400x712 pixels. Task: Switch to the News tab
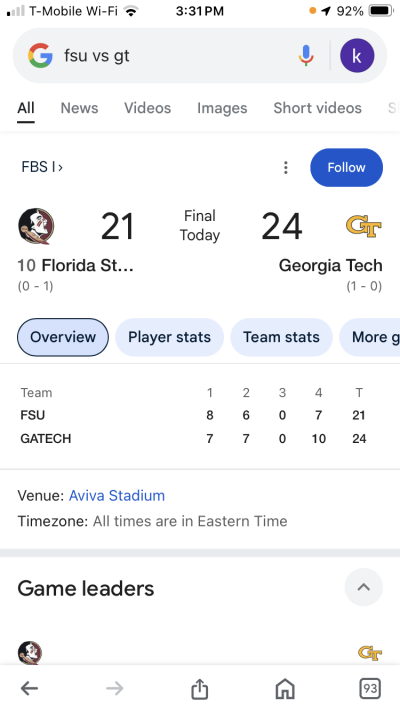[x=79, y=108]
